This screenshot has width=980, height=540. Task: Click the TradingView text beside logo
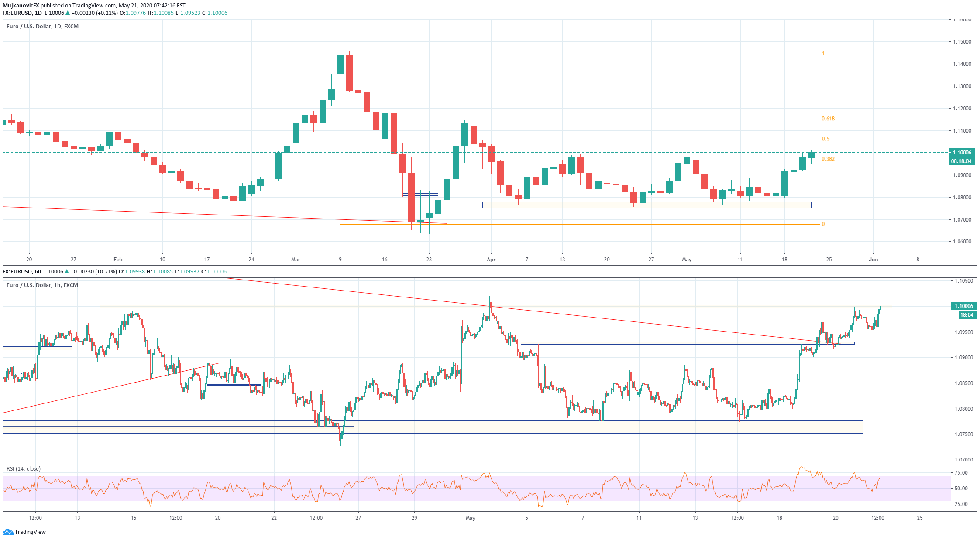pyautogui.click(x=30, y=532)
